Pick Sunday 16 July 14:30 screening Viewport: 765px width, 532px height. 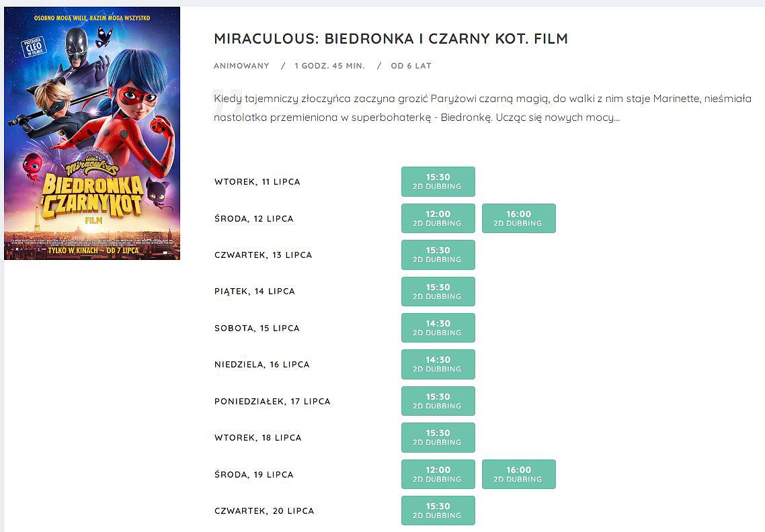point(438,364)
